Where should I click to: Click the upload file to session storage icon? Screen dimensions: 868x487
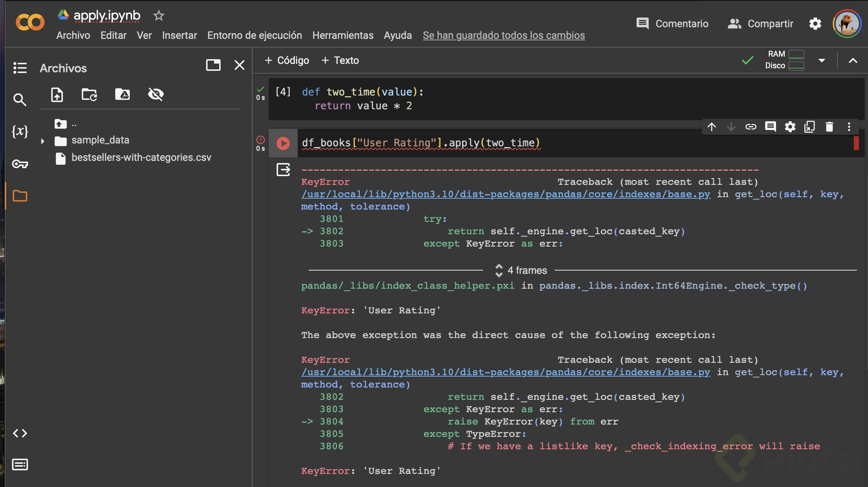57,95
